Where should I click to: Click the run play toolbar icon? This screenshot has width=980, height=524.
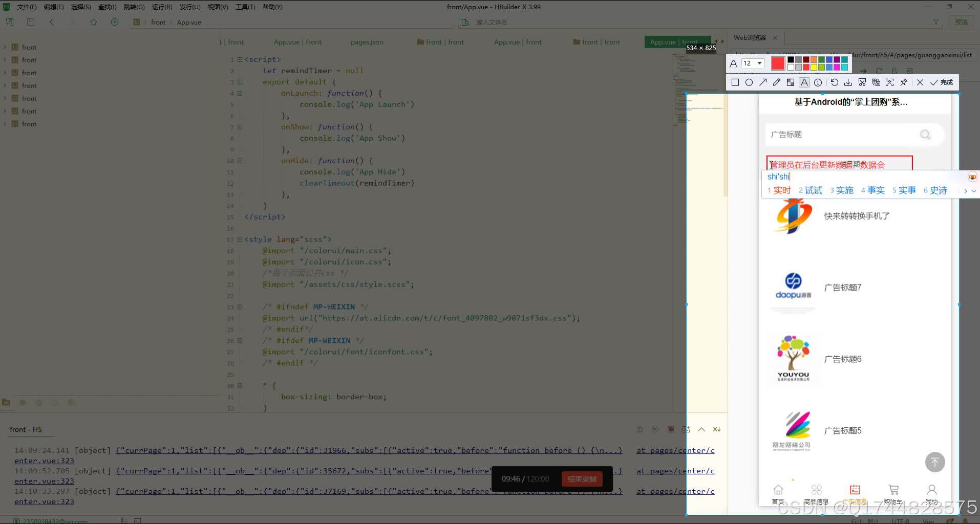(x=114, y=22)
